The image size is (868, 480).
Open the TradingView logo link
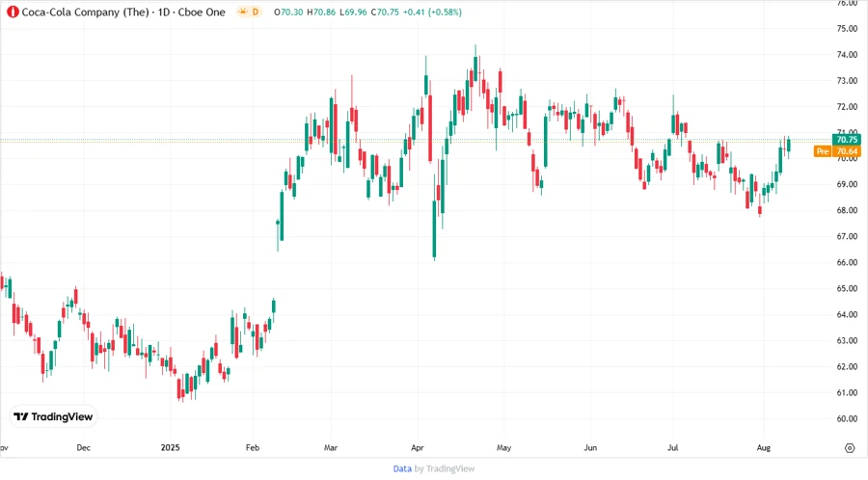point(53,417)
